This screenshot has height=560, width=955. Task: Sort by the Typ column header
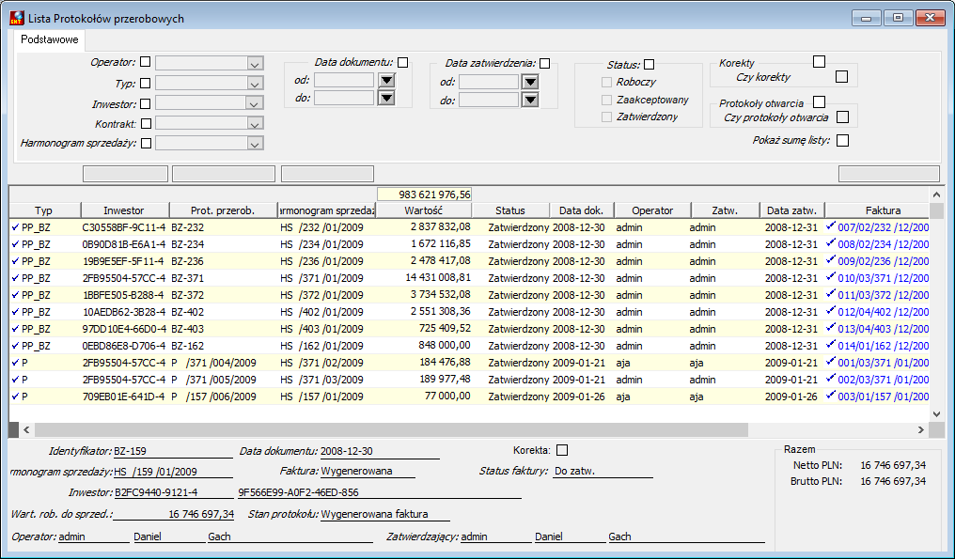pos(44,210)
